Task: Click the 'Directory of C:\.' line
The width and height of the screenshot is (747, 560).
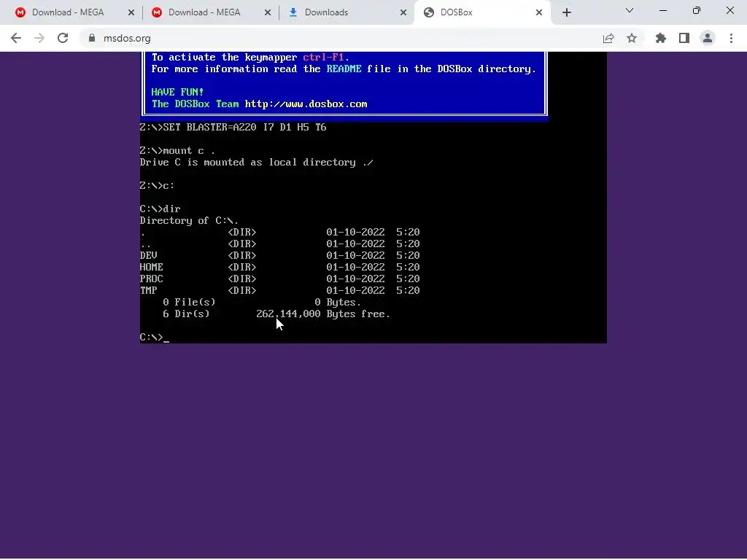Action: pos(189,221)
